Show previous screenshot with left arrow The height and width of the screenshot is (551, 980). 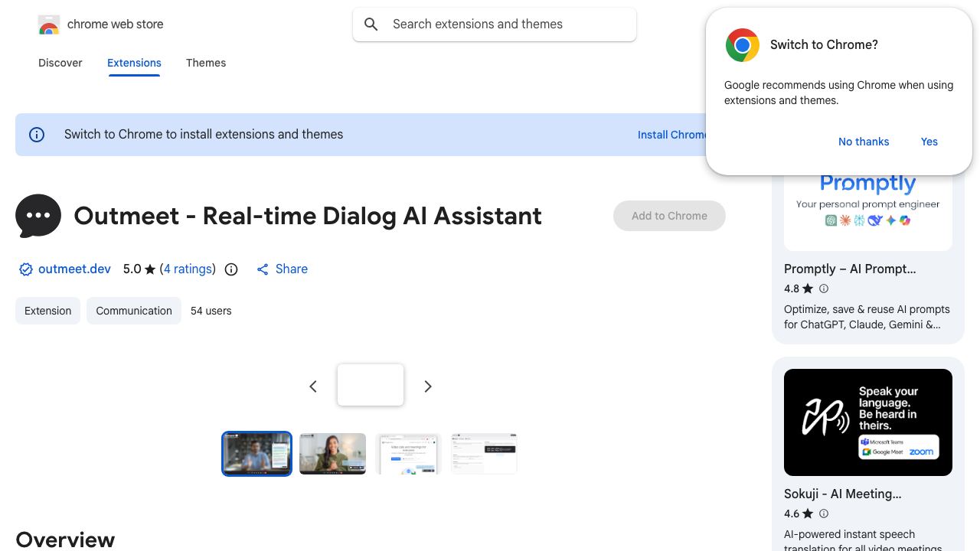313,386
